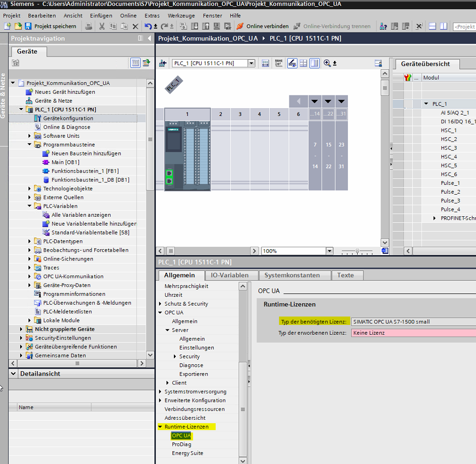Collapse the PLC-Variablen folder
The height and width of the screenshot is (464, 476).
click(29, 206)
